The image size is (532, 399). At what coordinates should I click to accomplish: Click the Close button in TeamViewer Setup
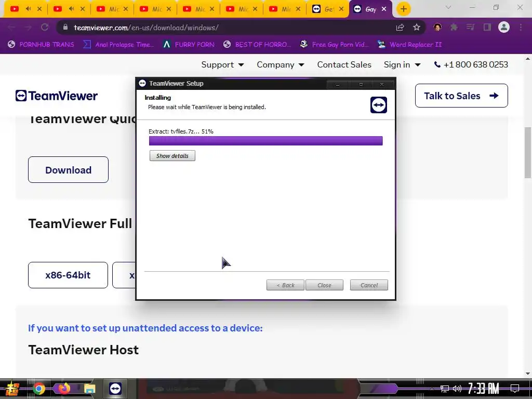(324, 285)
